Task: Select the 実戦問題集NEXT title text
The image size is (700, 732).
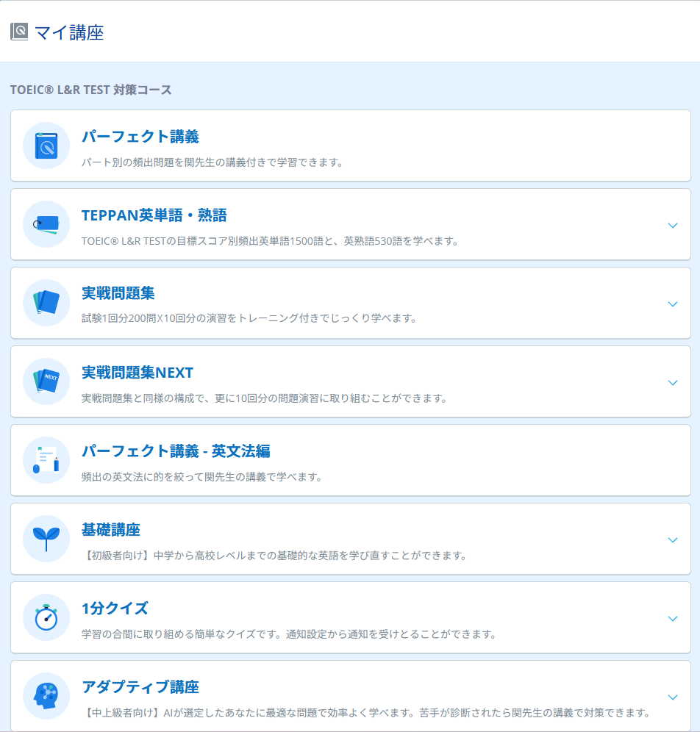Action: [137, 373]
